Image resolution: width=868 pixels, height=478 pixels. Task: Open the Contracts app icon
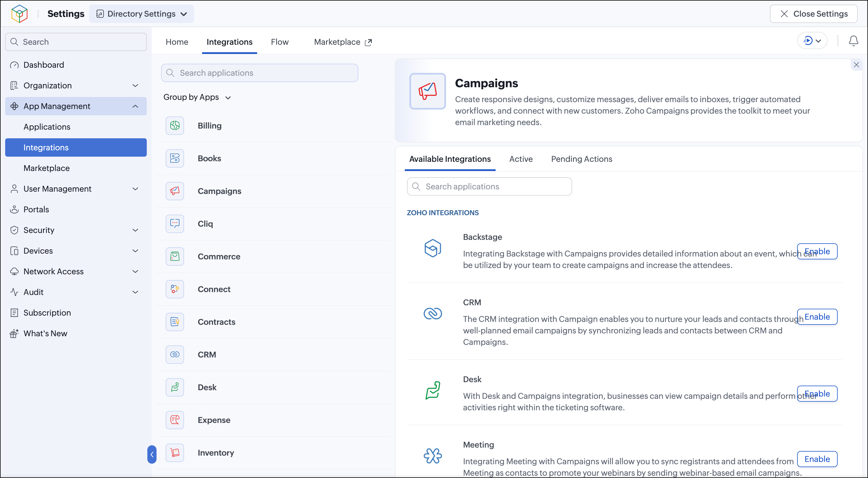click(x=175, y=322)
